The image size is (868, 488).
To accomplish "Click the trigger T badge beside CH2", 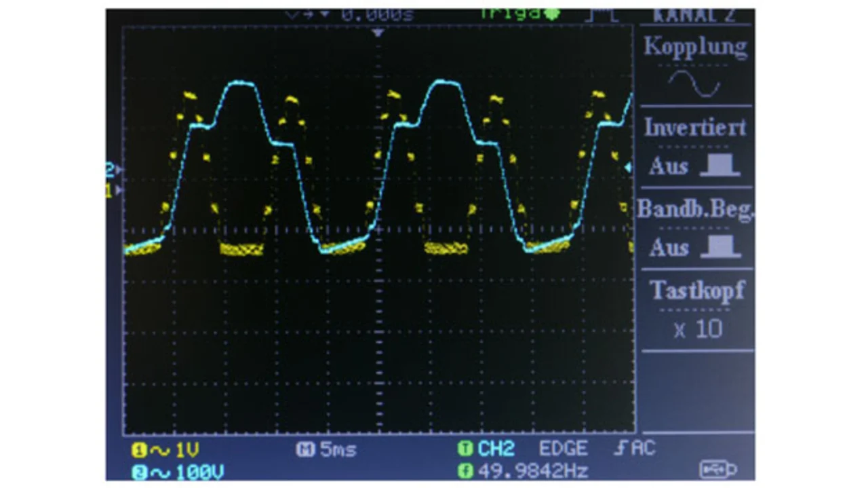I will pos(465,449).
